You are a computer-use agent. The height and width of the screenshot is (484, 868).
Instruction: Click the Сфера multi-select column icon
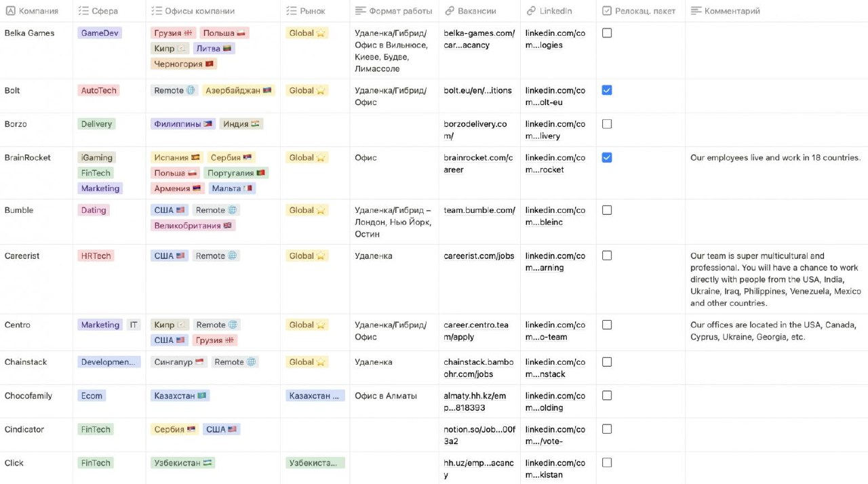point(83,11)
